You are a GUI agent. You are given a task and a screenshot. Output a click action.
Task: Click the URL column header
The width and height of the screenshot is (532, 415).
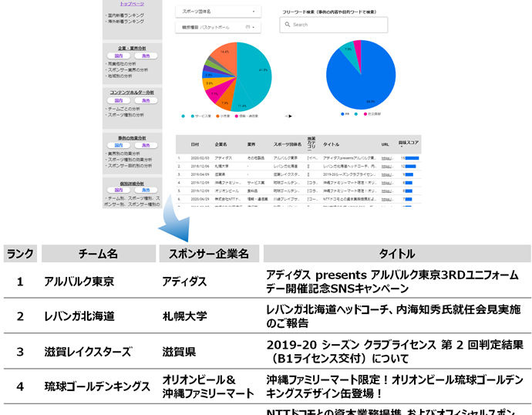pos(385,144)
